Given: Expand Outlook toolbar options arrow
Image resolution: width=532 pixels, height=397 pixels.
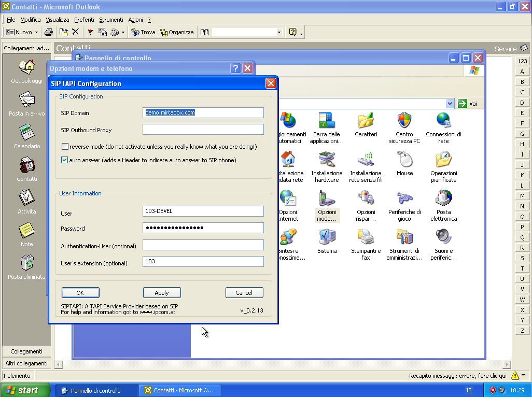Looking at the screenshot, I should click(301, 34).
